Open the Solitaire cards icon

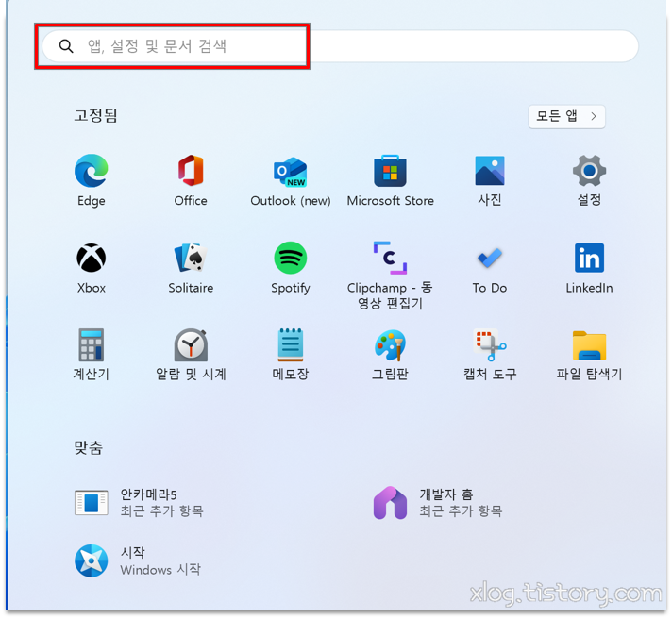click(191, 258)
